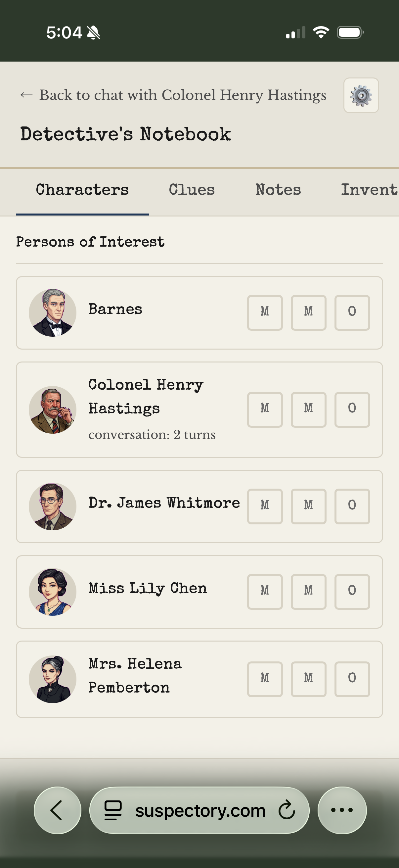The width and height of the screenshot is (399, 868).
Task: Reload the suspectory.com page
Action: click(287, 810)
